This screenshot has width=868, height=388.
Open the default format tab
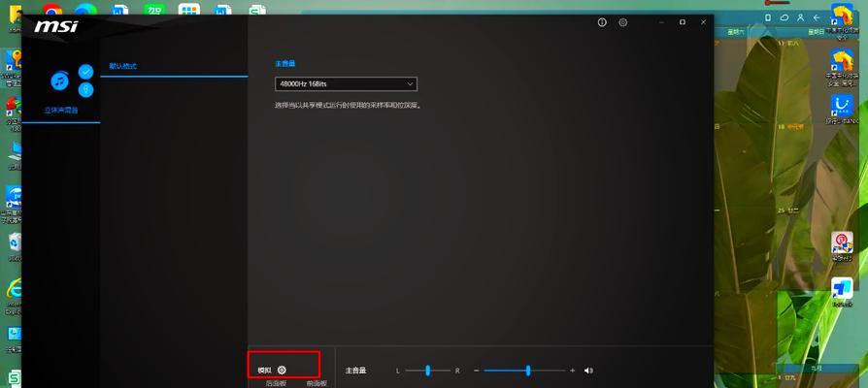123,66
